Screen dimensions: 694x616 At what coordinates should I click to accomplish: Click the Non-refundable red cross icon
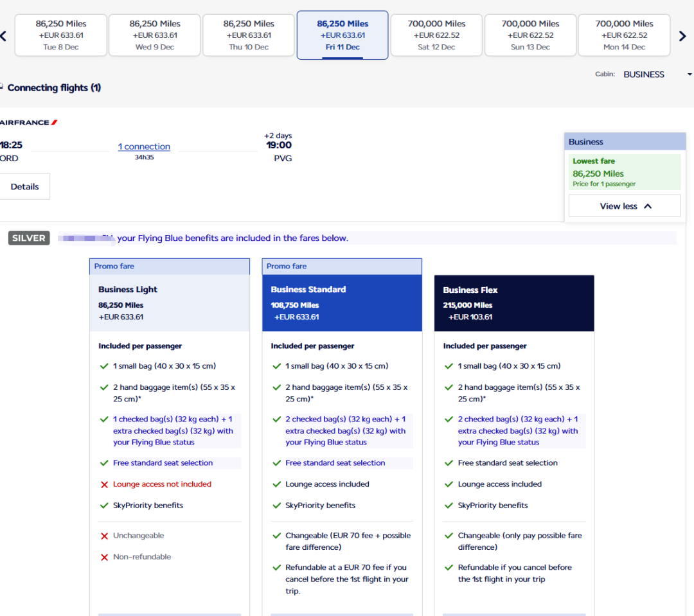pyautogui.click(x=105, y=557)
